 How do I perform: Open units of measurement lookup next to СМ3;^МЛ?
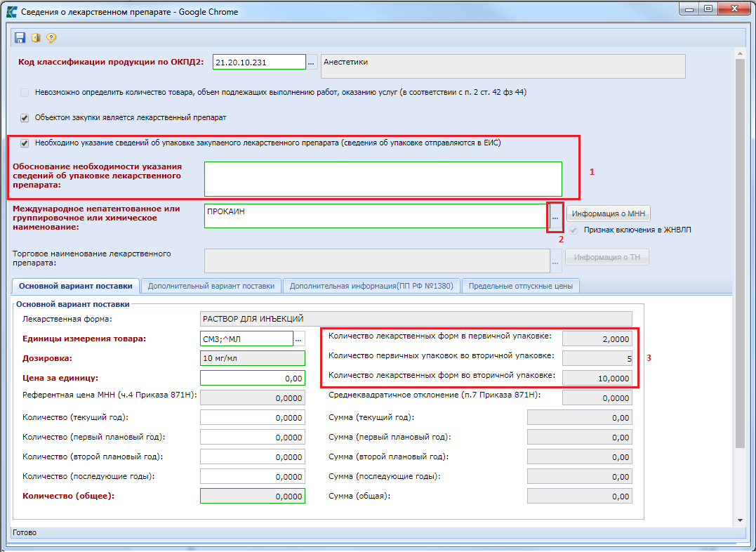click(298, 339)
